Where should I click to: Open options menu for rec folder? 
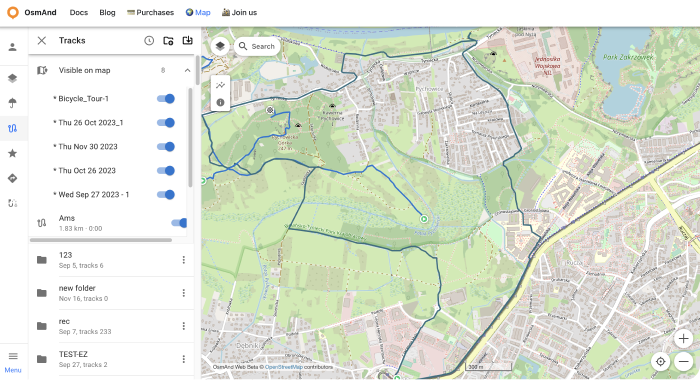coord(183,326)
